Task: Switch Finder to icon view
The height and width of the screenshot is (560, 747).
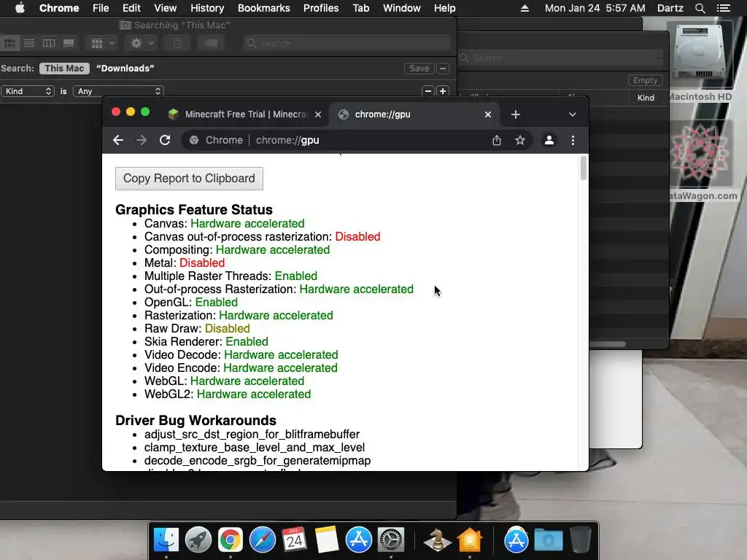Action: pyautogui.click(x=9, y=43)
